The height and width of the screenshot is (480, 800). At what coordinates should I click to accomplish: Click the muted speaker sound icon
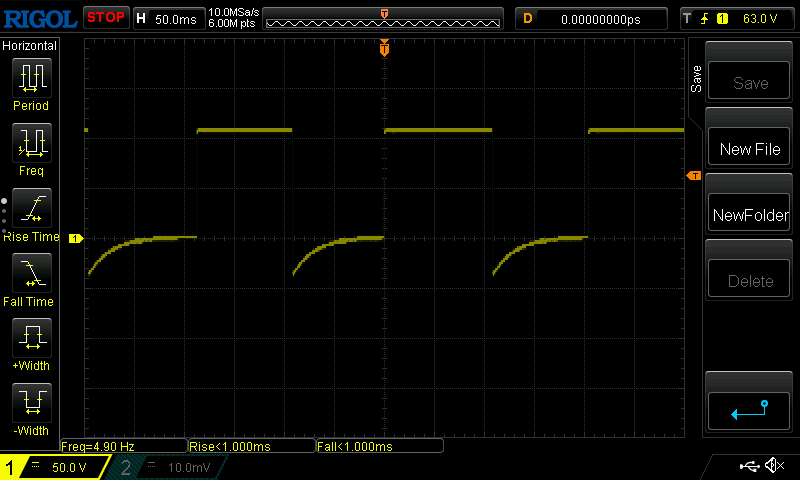coord(774,465)
